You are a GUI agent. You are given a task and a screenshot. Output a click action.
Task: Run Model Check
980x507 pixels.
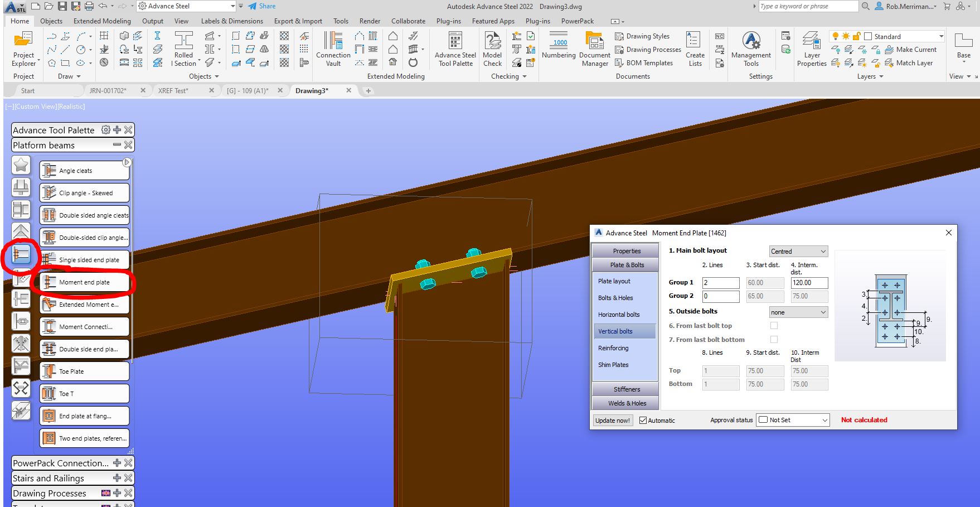coord(492,49)
